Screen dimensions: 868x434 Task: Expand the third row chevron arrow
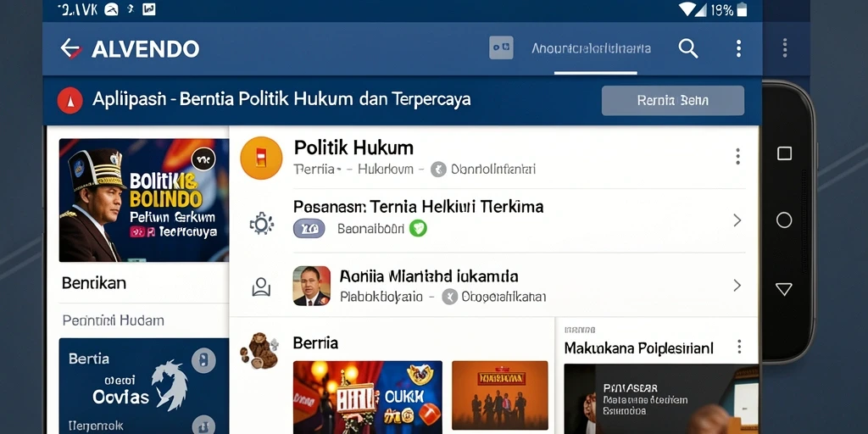[x=737, y=286]
